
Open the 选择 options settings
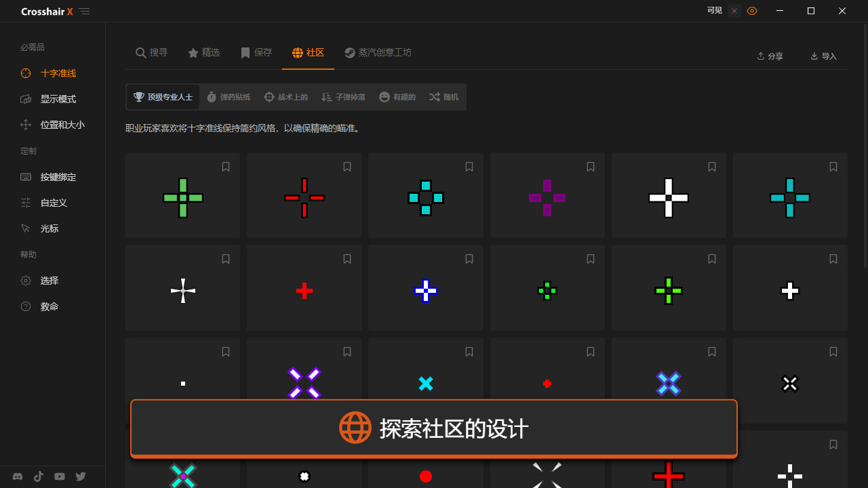tap(50, 281)
